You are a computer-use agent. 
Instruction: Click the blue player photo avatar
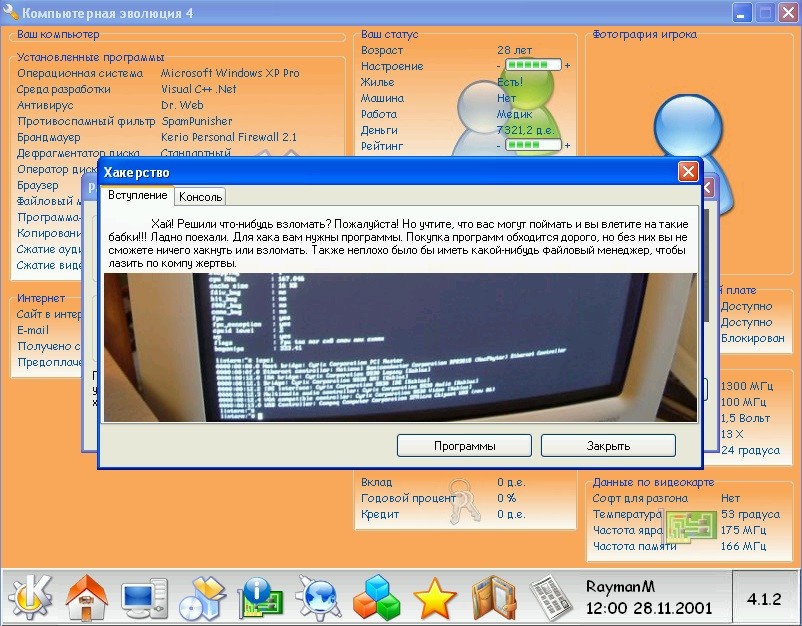tap(690, 128)
